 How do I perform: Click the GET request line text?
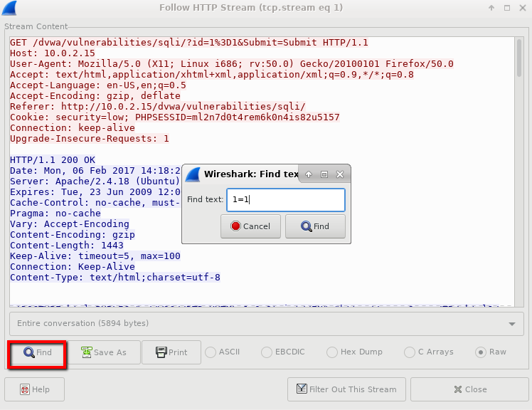(x=189, y=43)
